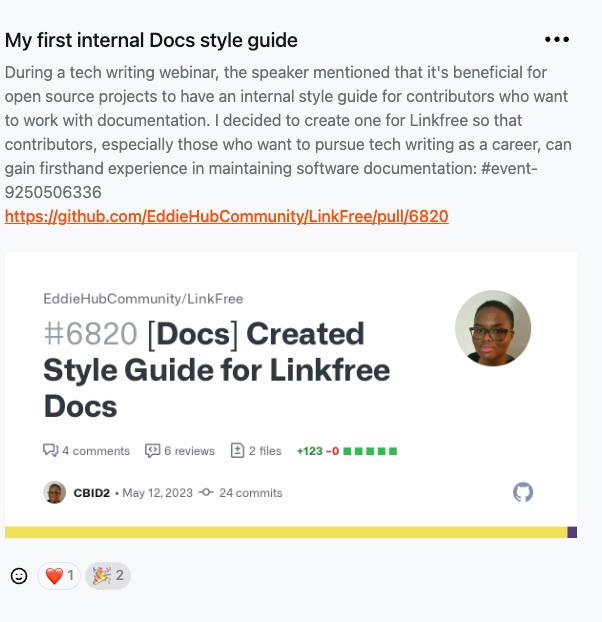The width and height of the screenshot is (602, 622).
Task: Toggle the party popper reaction
Action: [x=108, y=576]
